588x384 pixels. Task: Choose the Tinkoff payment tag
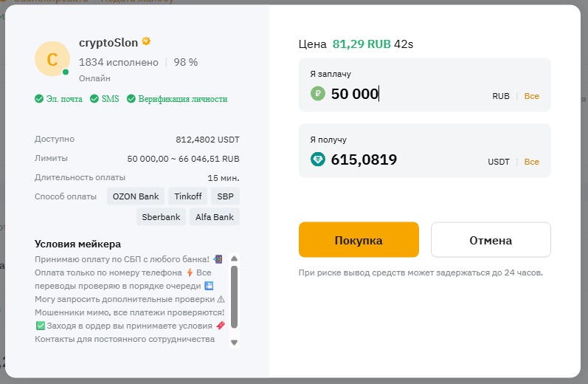click(x=187, y=196)
